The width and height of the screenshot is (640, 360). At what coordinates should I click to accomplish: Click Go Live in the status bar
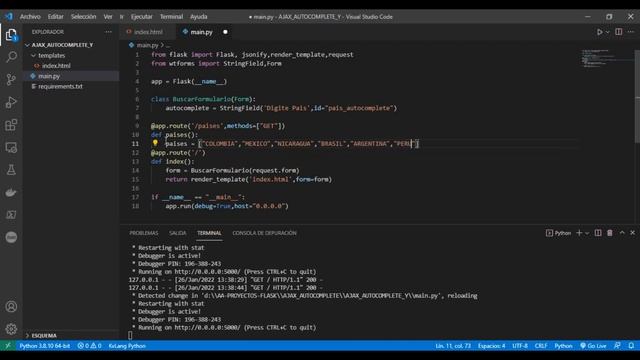[x=593, y=346]
